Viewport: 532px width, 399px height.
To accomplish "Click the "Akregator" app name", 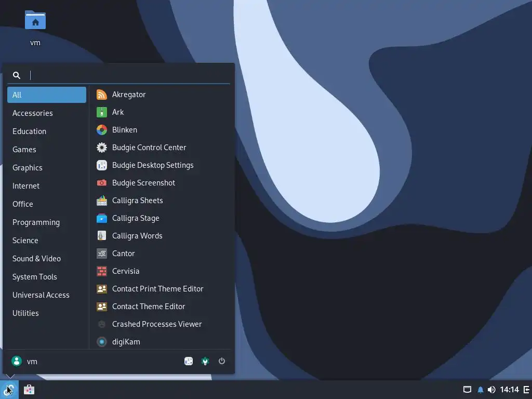I will (129, 95).
